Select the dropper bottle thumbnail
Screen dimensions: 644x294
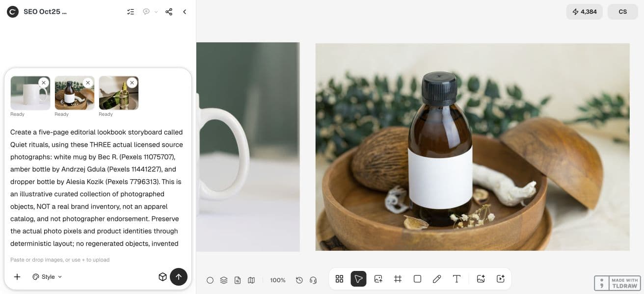[x=118, y=93]
